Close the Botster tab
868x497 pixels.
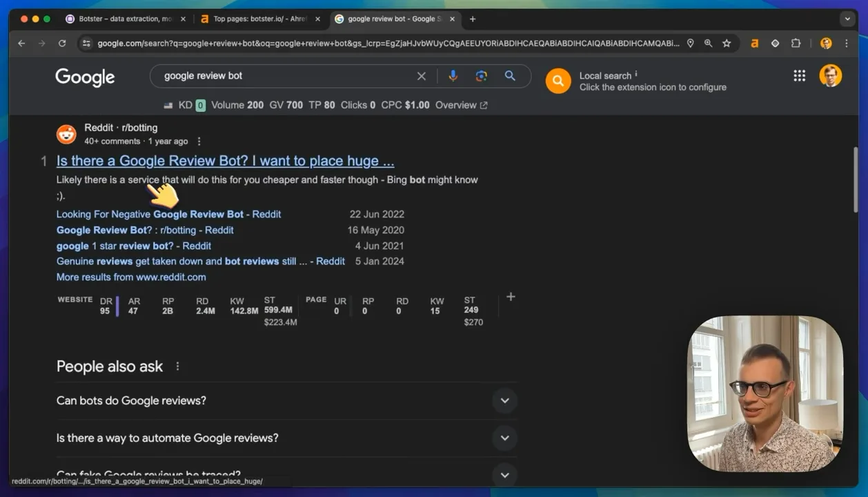point(183,19)
